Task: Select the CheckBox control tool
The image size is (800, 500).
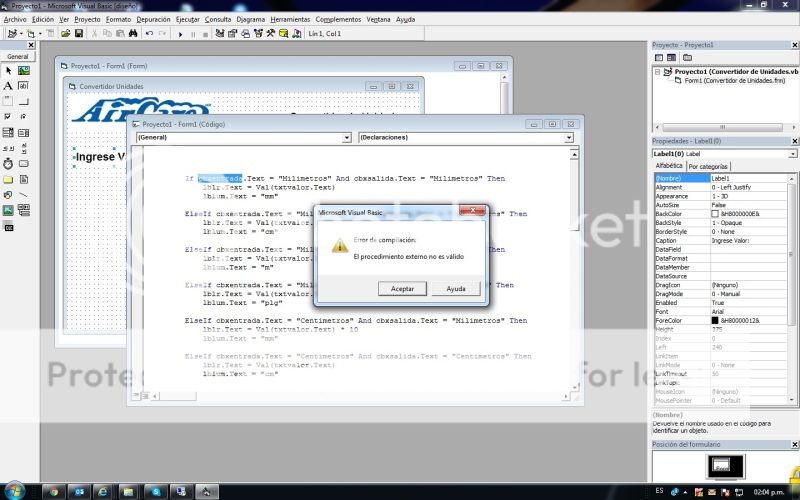Action: tap(8, 117)
